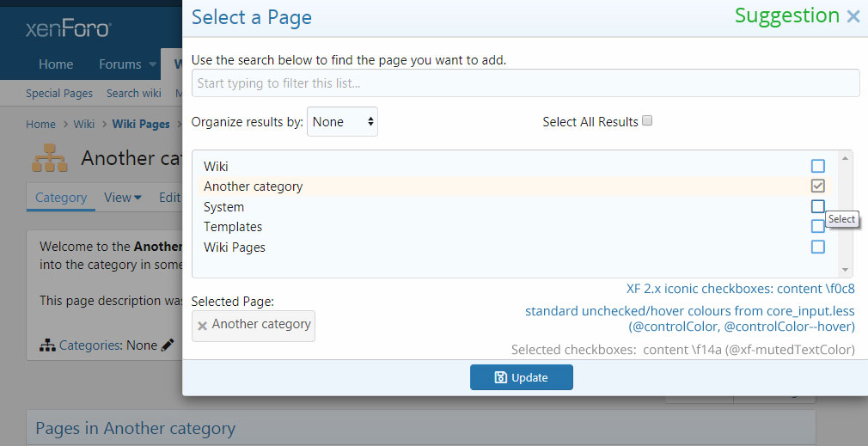Screen dimensions: 868x446
Task: Open the View dropdown menu
Action: (123, 198)
